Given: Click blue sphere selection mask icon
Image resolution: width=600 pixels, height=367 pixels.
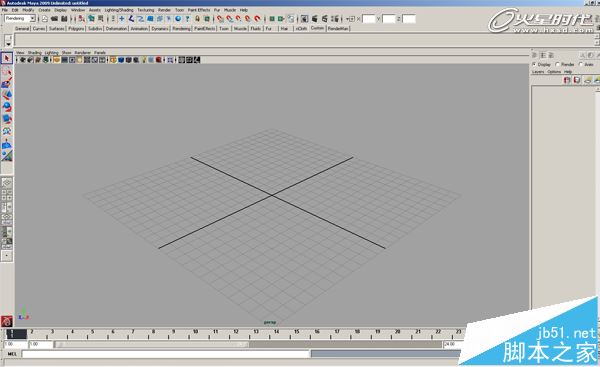Looking at the screenshot, I should [x=178, y=18].
